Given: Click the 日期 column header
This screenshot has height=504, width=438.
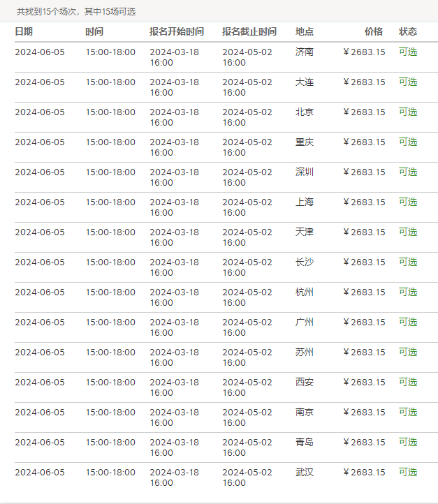Looking at the screenshot, I should pos(24,31).
